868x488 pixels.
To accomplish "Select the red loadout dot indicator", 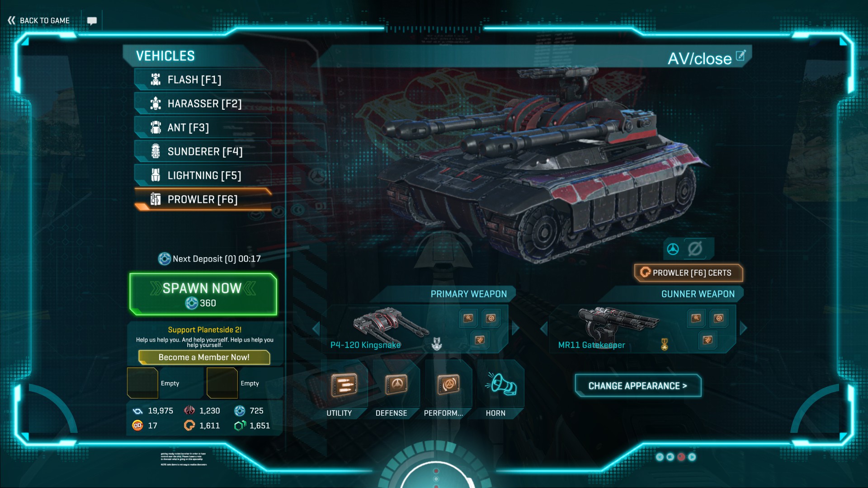I will (681, 457).
